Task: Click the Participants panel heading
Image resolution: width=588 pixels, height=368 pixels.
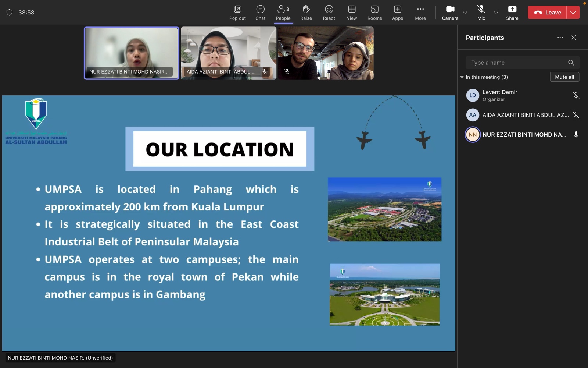Action: click(485, 38)
